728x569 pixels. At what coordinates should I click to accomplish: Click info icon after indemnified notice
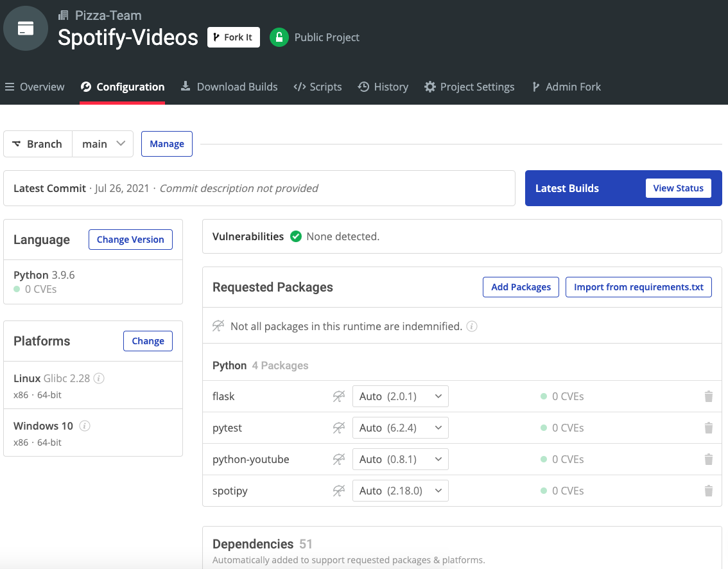tap(472, 326)
